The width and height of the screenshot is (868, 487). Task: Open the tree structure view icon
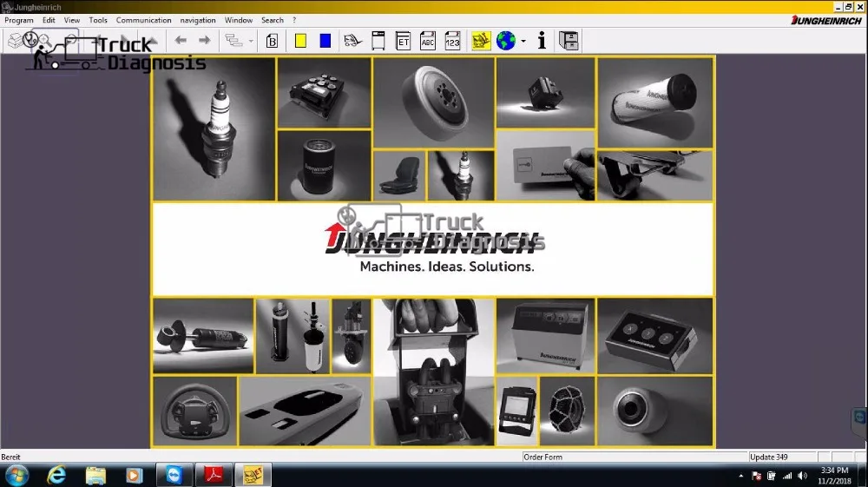click(233, 41)
